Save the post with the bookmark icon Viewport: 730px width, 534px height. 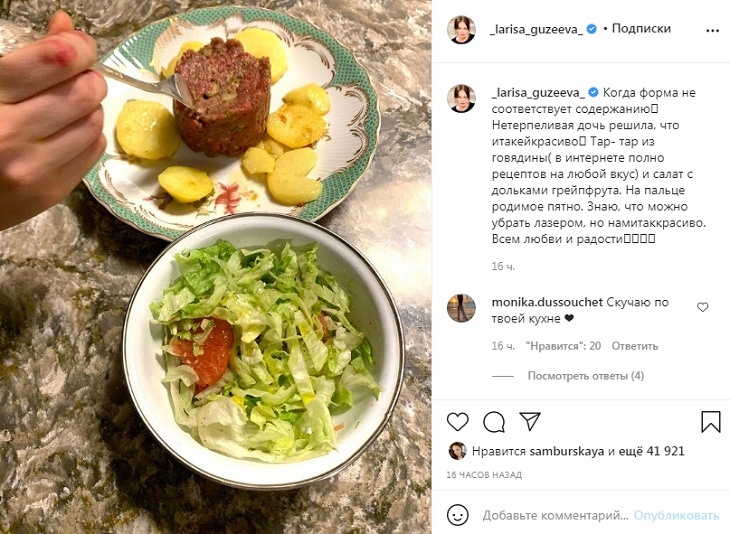710,422
